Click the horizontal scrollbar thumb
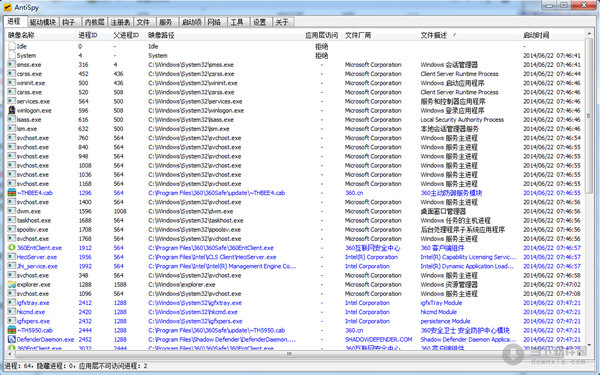 pos(289,354)
